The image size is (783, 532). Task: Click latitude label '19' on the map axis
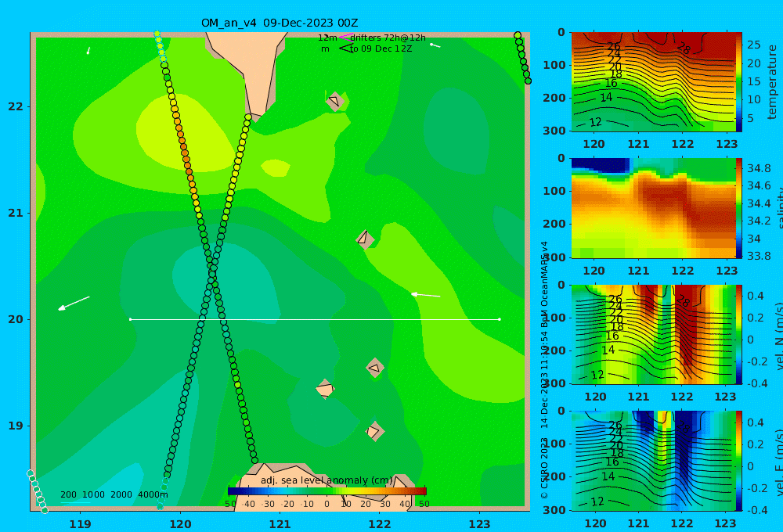coord(16,426)
